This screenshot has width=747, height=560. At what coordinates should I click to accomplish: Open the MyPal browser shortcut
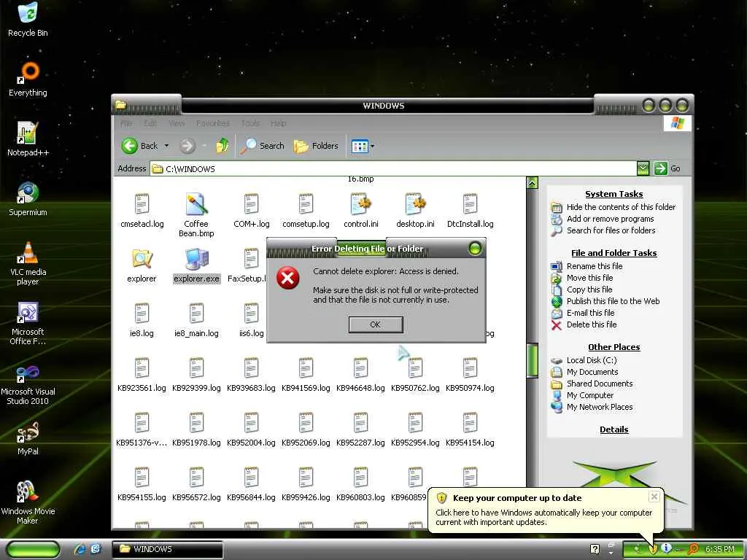coord(28,438)
